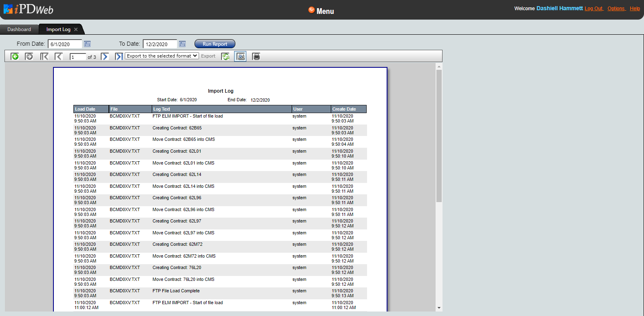Toggle the print preview mode icon
Image resolution: width=644 pixels, height=316 pixels.
(x=241, y=56)
